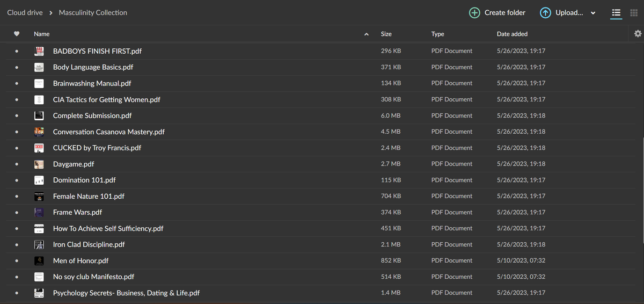Favorite dot for Men of Honor.pdf

click(17, 261)
